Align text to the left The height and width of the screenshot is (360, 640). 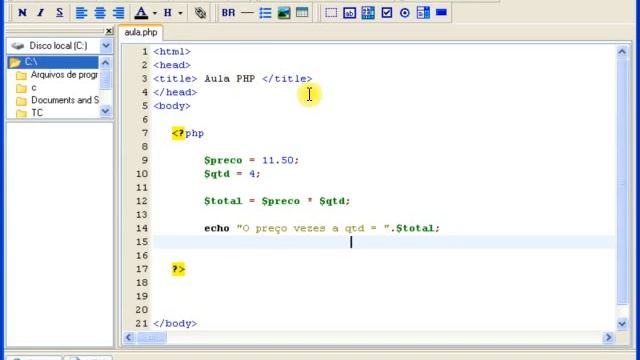click(x=81, y=13)
